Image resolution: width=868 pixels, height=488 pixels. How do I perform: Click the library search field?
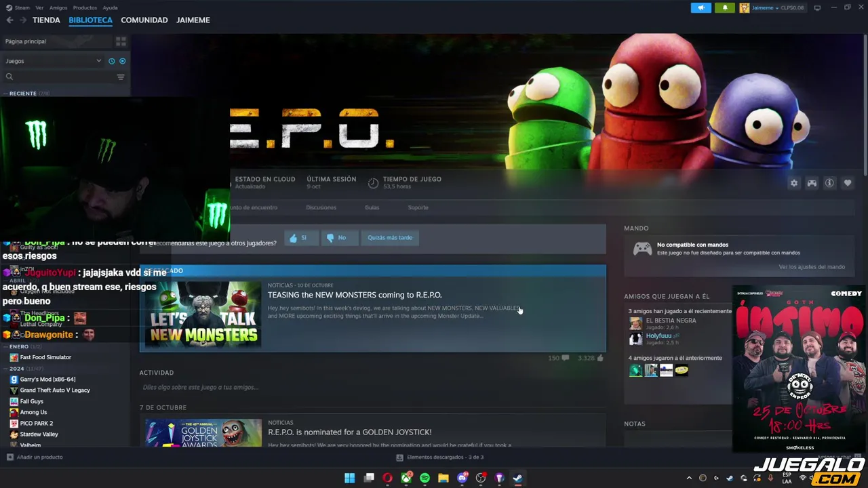click(x=58, y=77)
